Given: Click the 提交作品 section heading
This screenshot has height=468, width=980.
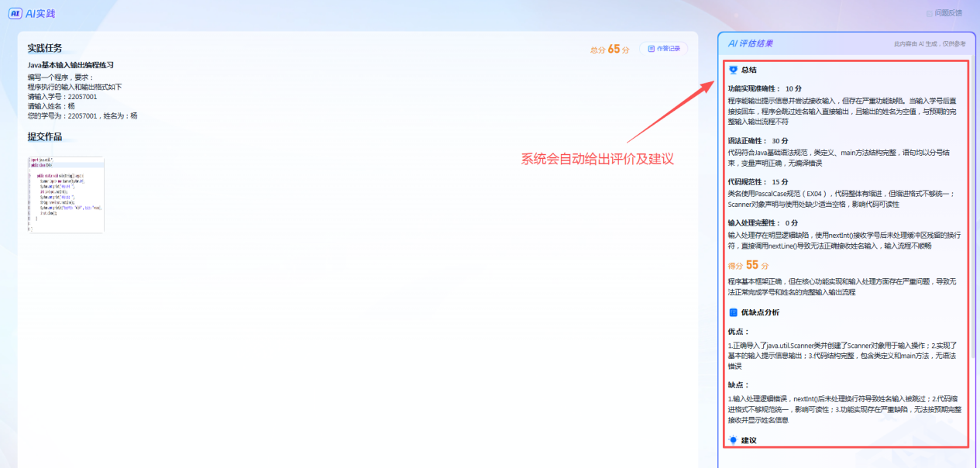Looking at the screenshot, I should pyautogui.click(x=45, y=137).
